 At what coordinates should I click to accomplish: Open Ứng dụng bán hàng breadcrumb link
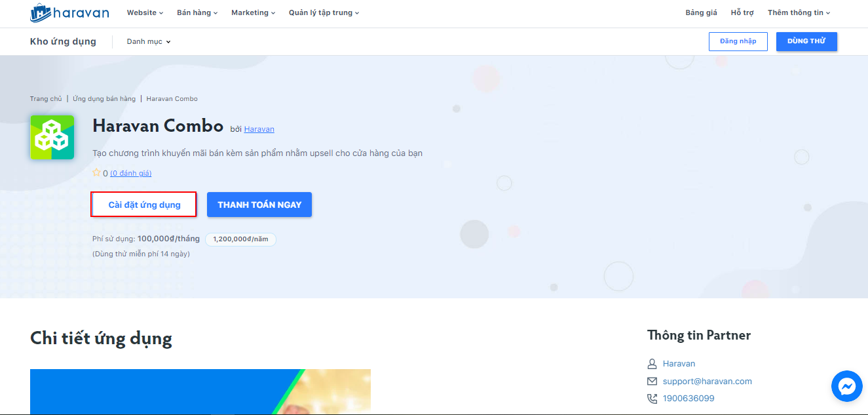click(x=104, y=98)
